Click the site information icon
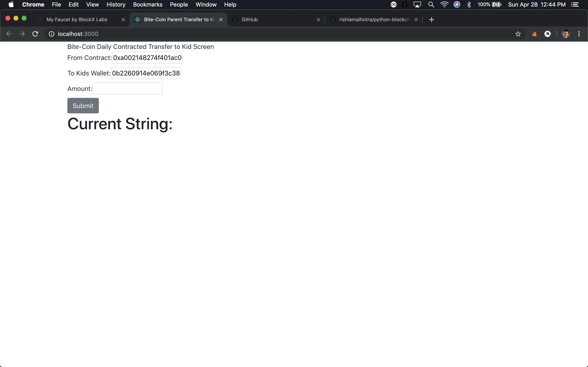Viewport: 588px width, 367px height. coord(51,34)
